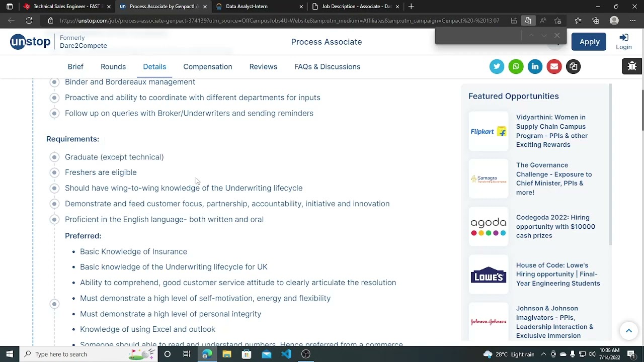Open the Compensation tab
The image size is (644, 362).
click(x=208, y=66)
